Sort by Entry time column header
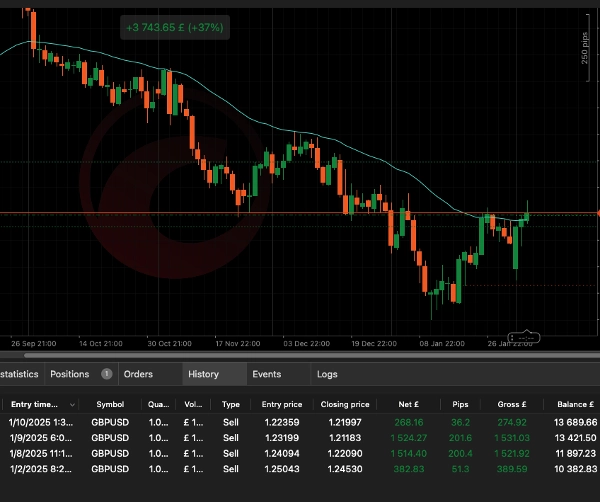The height and width of the screenshot is (502, 600). tap(41, 405)
